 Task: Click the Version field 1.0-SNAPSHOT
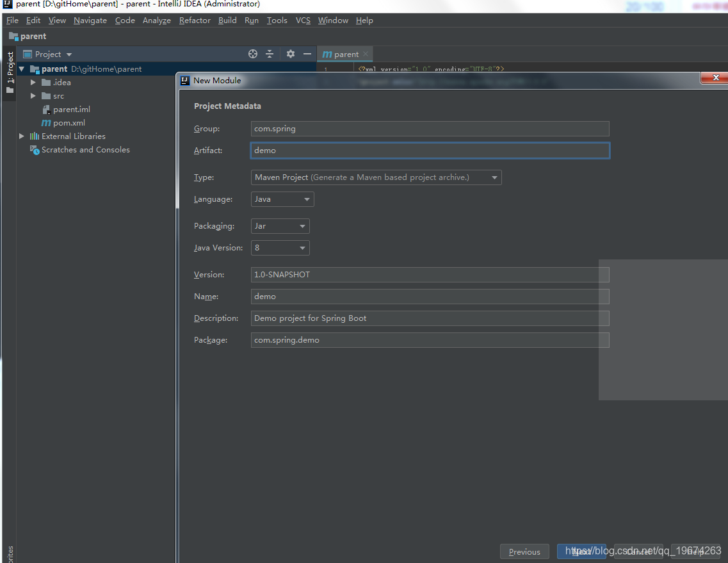(430, 275)
